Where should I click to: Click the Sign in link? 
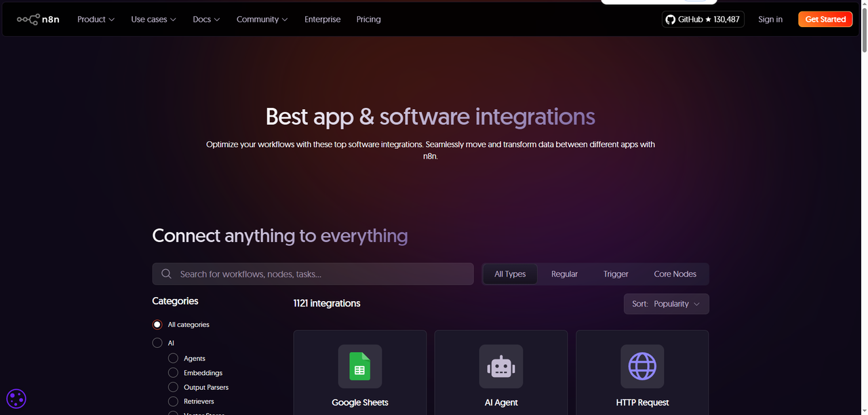[x=770, y=20]
